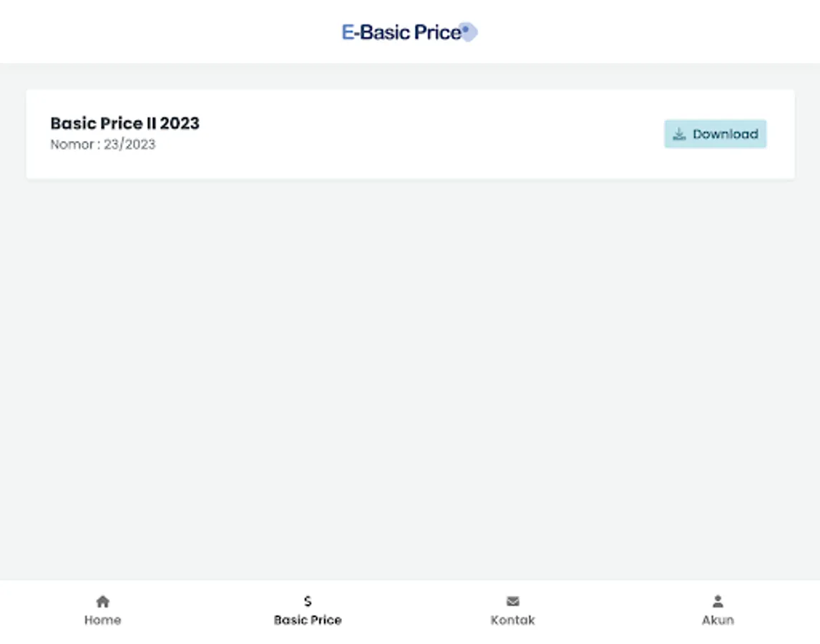Image resolution: width=820 pixels, height=644 pixels.
Task: Click the blue blob logo icon
Action: pyautogui.click(x=468, y=31)
